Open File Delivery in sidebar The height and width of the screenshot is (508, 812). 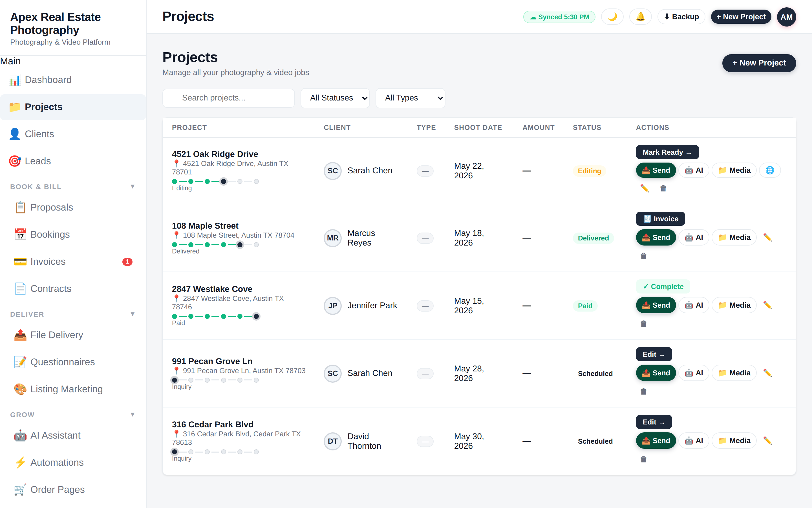[x=73, y=335]
